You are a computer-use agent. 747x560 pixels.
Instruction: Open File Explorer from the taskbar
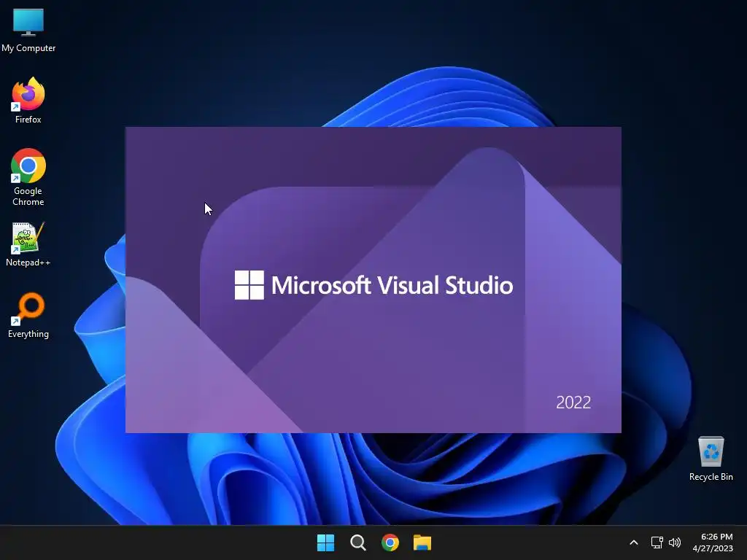(x=422, y=542)
